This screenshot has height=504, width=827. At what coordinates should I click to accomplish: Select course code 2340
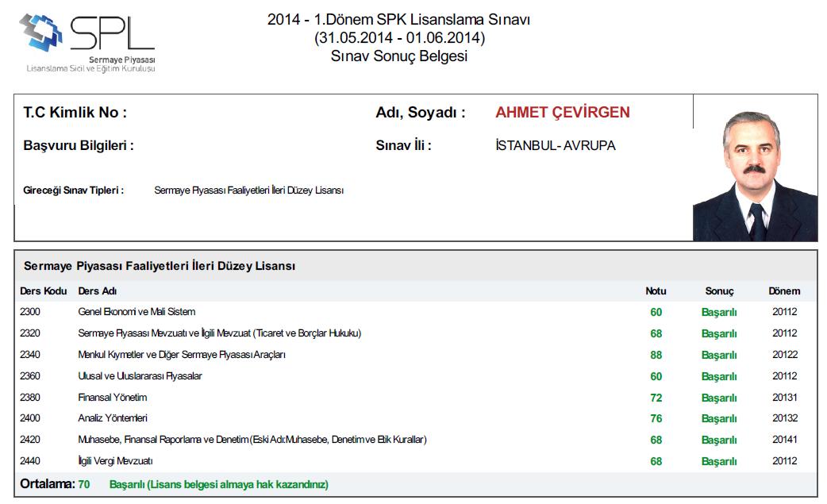pyautogui.click(x=30, y=355)
